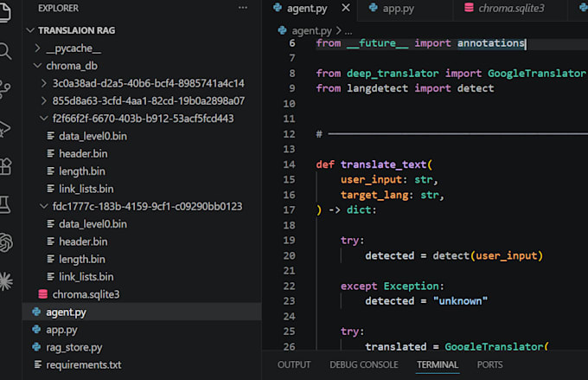Screen dimensions: 588x380
Task: Close the agent.py editor tab
Action: pyautogui.click(x=346, y=8)
